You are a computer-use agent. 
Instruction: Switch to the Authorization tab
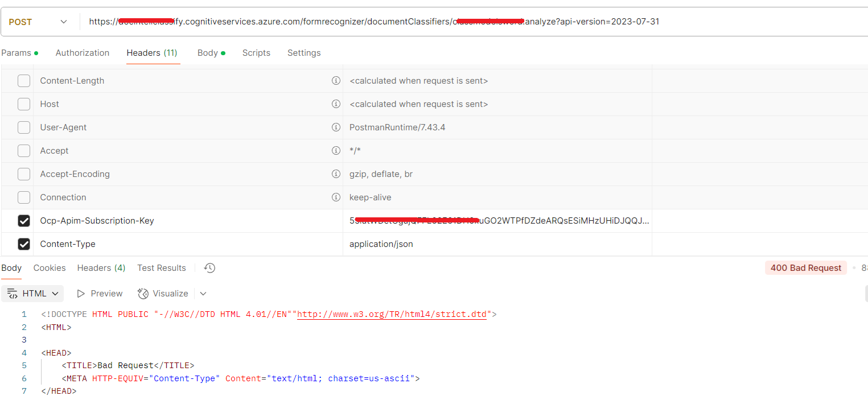(82, 52)
